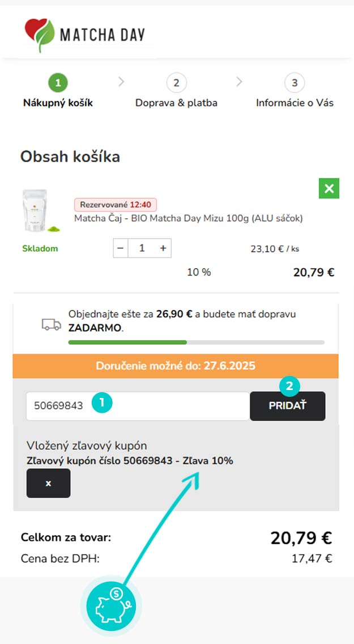The width and height of the screenshot is (354, 644).
Task: Click the free shipping progress bar
Action: (x=196, y=342)
